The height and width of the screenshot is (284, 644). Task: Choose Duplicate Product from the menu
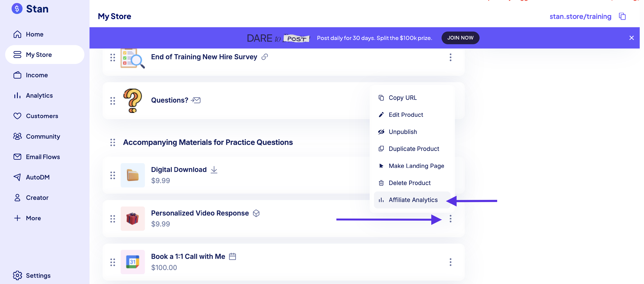(x=413, y=149)
